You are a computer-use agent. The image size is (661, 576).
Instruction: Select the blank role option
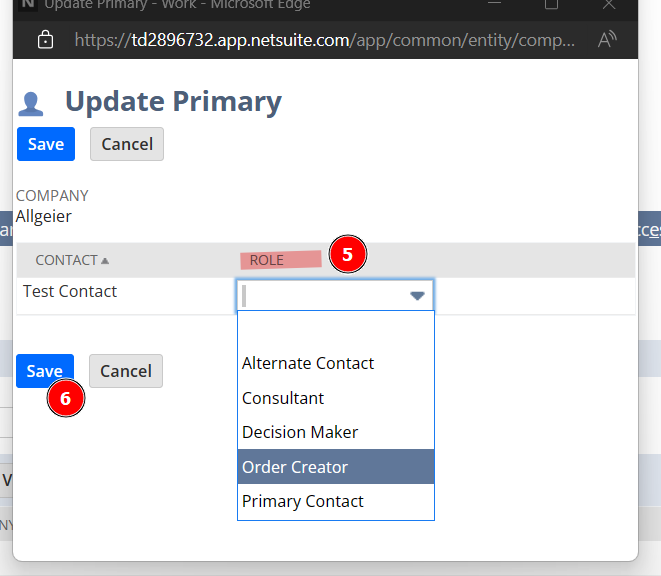335,330
